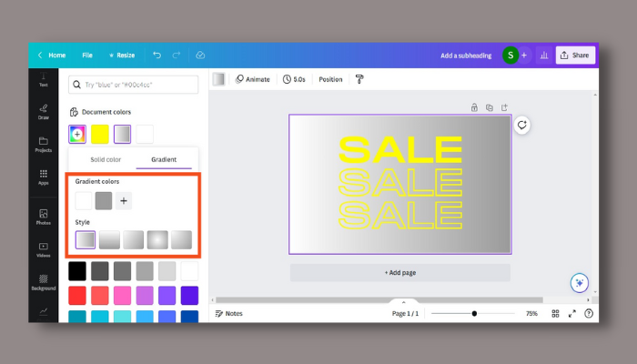Select the radial gradient style thumbnail
The height and width of the screenshot is (364, 637).
(157, 239)
